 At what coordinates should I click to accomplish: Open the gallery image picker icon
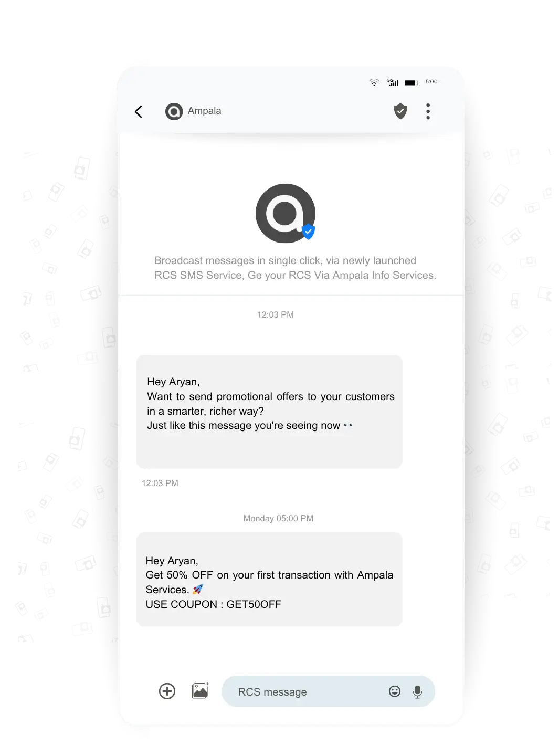click(x=201, y=690)
